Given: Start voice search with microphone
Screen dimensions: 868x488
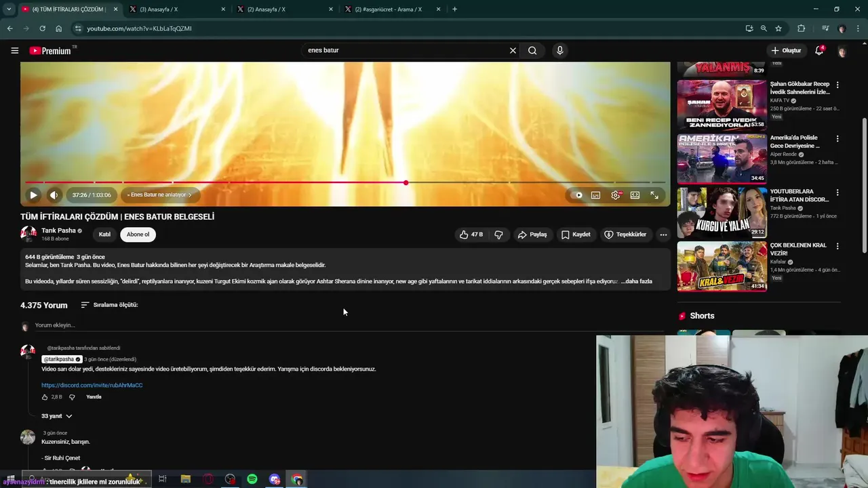Looking at the screenshot, I should 559,50.
